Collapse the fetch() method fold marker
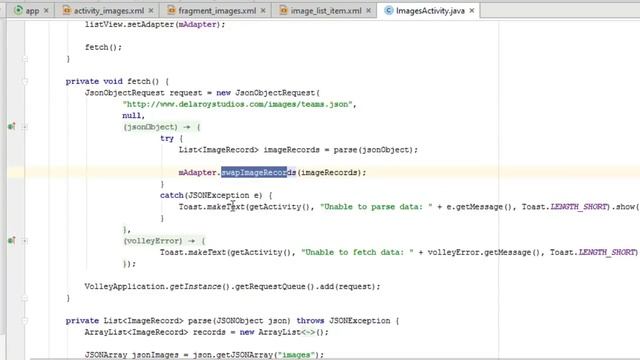The height and width of the screenshot is (360, 640). [x=25, y=81]
